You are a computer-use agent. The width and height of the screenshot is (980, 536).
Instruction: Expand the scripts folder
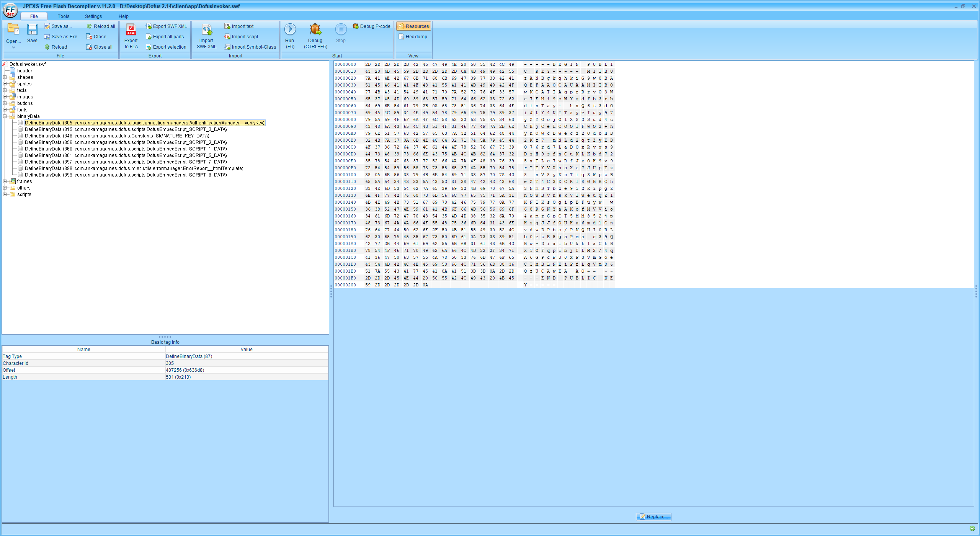point(5,194)
